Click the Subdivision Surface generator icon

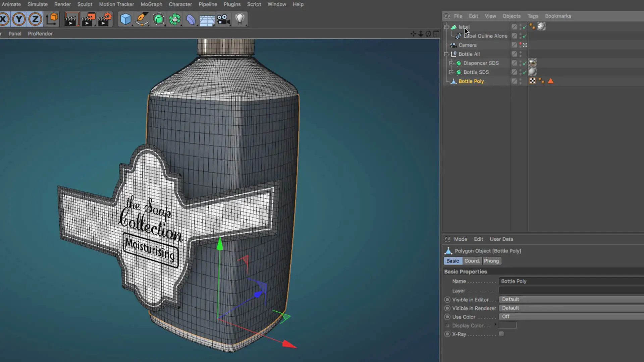tap(159, 19)
